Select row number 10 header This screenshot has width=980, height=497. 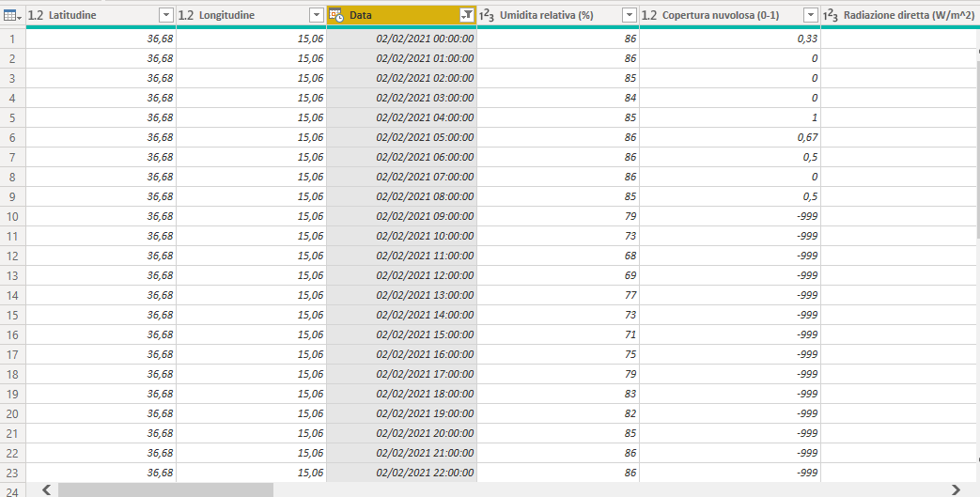[12, 216]
